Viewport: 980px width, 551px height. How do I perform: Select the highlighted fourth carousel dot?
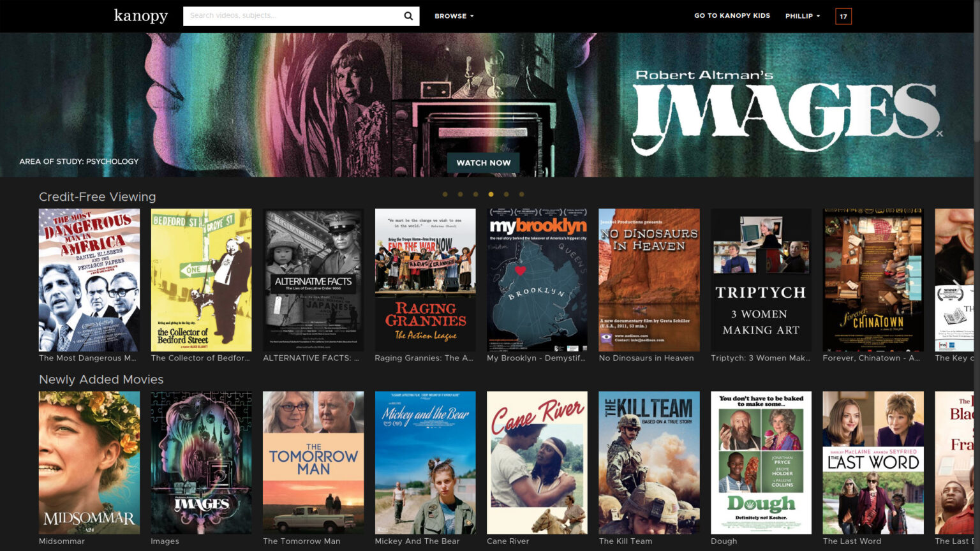click(x=491, y=194)
